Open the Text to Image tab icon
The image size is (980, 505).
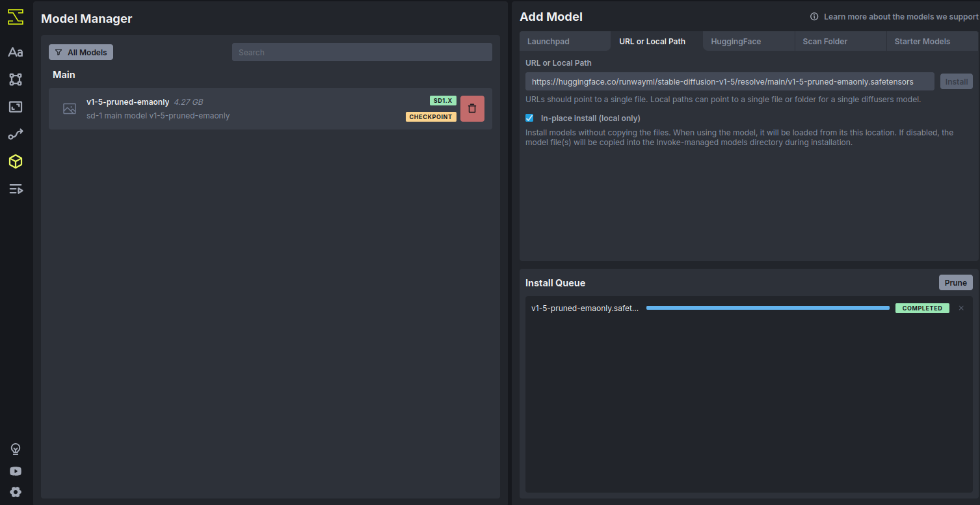coord(16,52)
